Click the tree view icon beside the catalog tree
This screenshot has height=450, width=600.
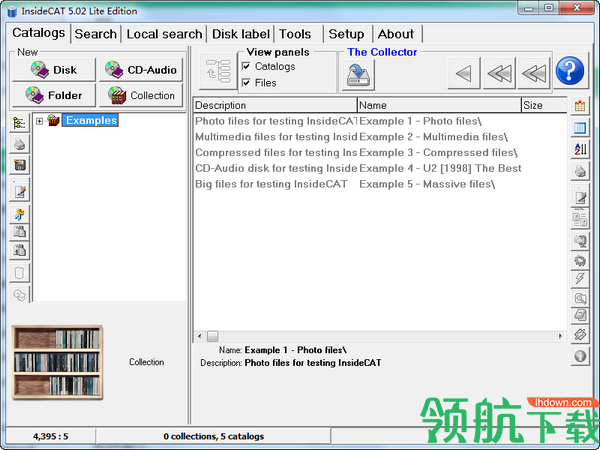click(20, 123)
